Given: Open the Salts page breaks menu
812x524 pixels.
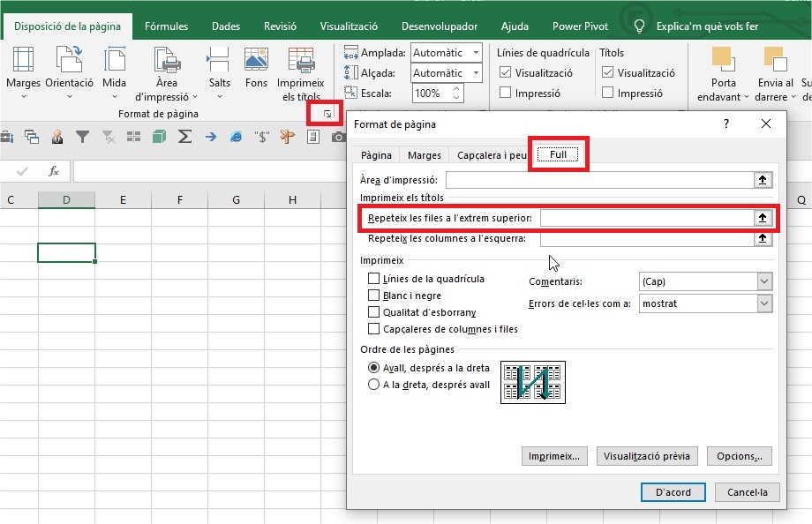Looking at the screenshot, I should click(x=219, y=72).
